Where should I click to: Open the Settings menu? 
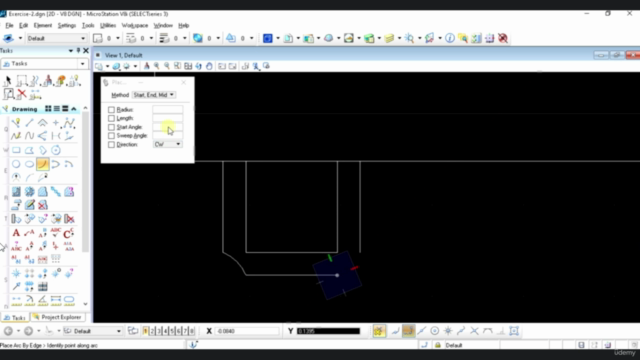tap(67, 25)
